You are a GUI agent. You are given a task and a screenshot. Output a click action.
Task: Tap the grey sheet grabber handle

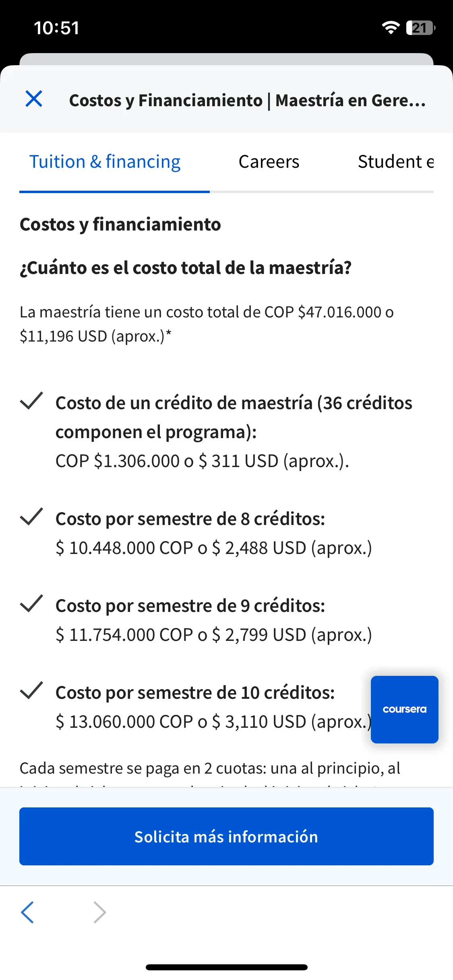pyautogui.click(x=226, y=59)
